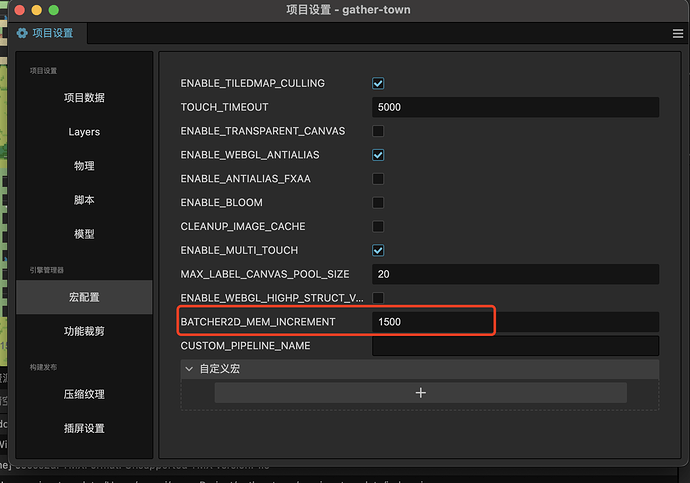Open 项目数据 in sidebar
Image resolution: width=690 pixels, height=483 pixels.
click(84, 98)
